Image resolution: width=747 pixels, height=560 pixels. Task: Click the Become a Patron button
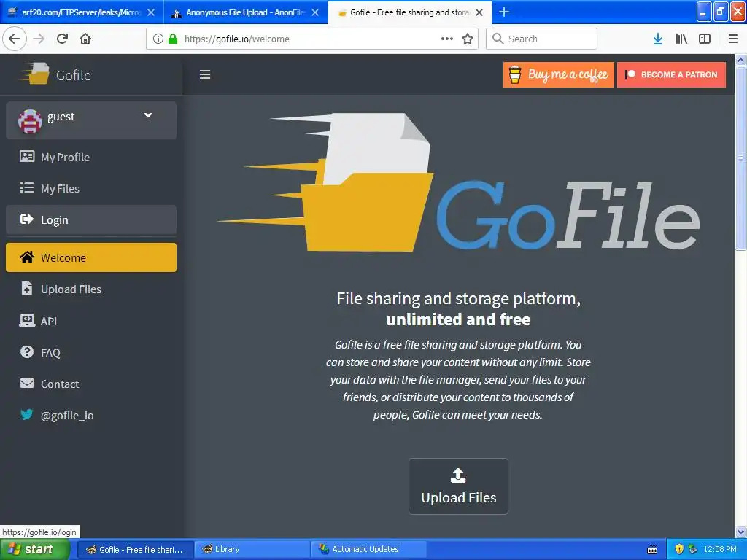pos(671,74)
